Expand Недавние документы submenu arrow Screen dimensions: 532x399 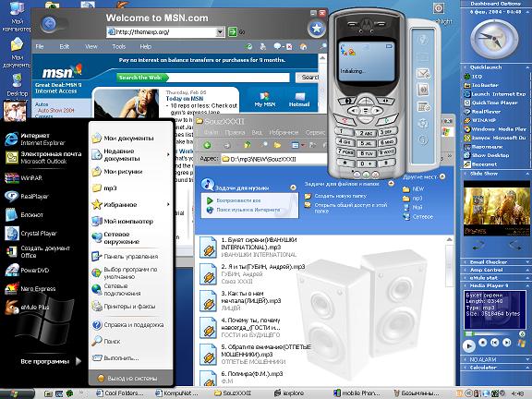click(x=168, y=155)
